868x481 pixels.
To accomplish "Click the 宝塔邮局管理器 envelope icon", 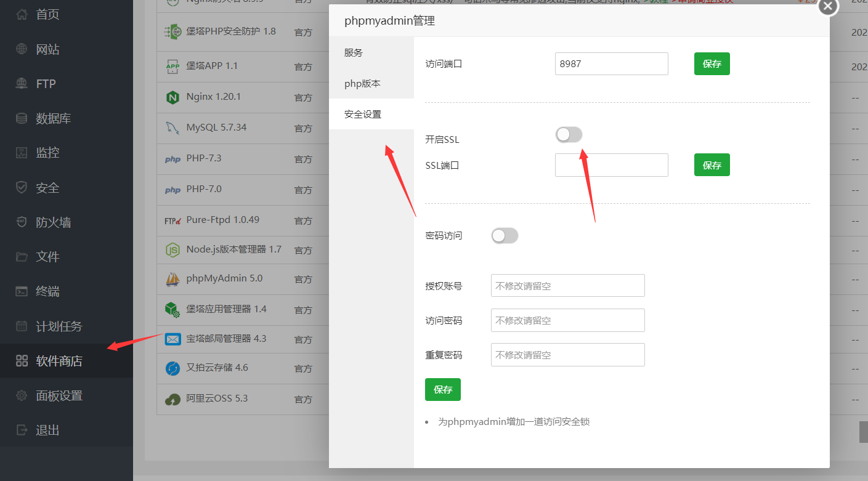I will (x=172, y=339).
